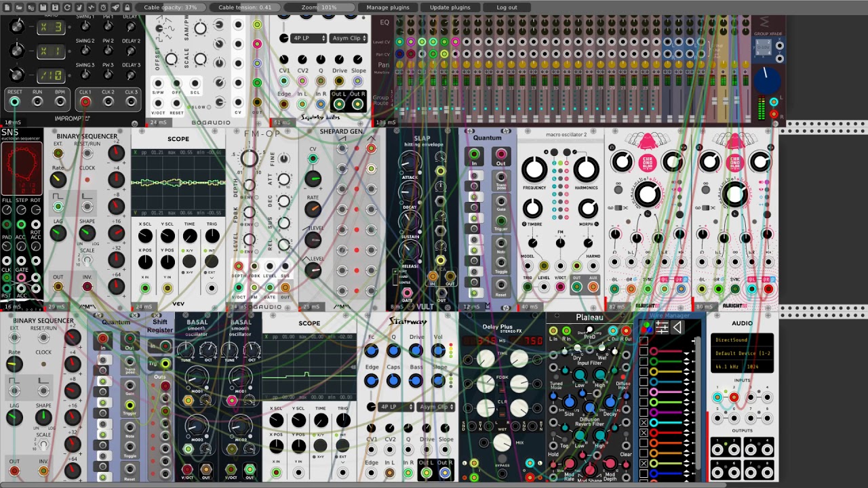868x488 pixels.
Task: Uncheck the red wire checkbox below cyan
Action: [x=644, y=432]
